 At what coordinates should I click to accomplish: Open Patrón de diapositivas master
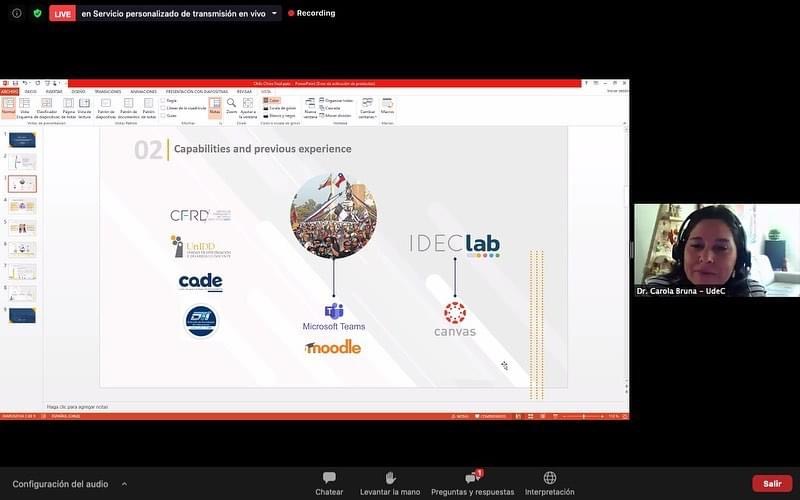[x=106, y=109]
